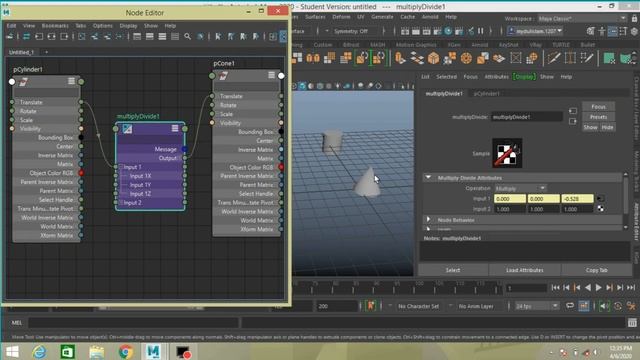Collapse the Multiply Divide Attributes section
Screen dimensions: 640x360
(x=428, y=178)
